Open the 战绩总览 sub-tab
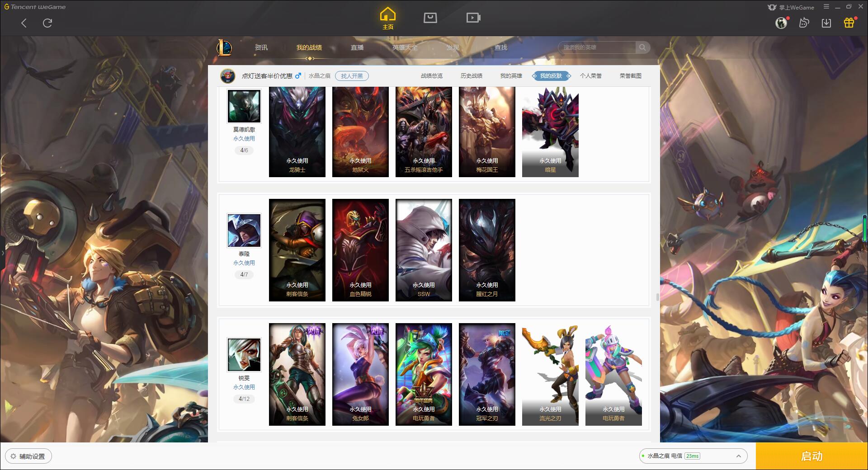 (x=432, y=76)
